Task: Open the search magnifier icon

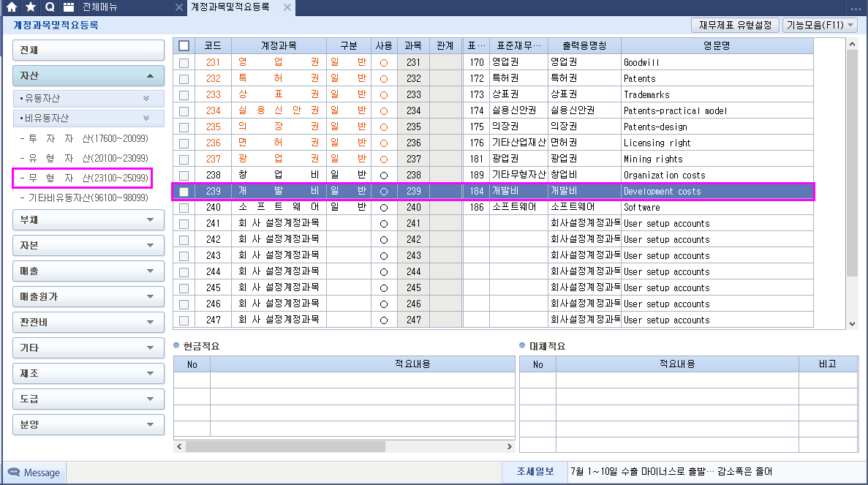Action: point(50,7)
